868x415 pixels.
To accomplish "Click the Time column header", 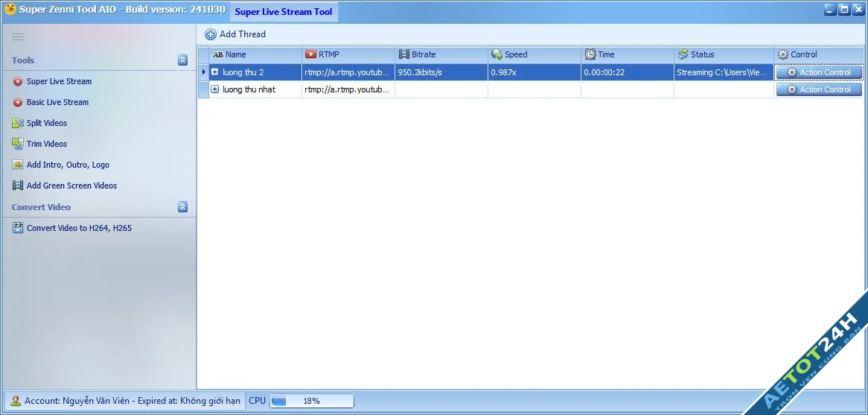I will 628,54.
